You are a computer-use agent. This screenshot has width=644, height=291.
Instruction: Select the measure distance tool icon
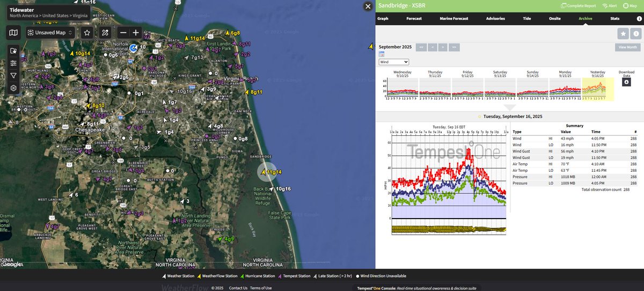pyautogui.click(x=105, y=33)
